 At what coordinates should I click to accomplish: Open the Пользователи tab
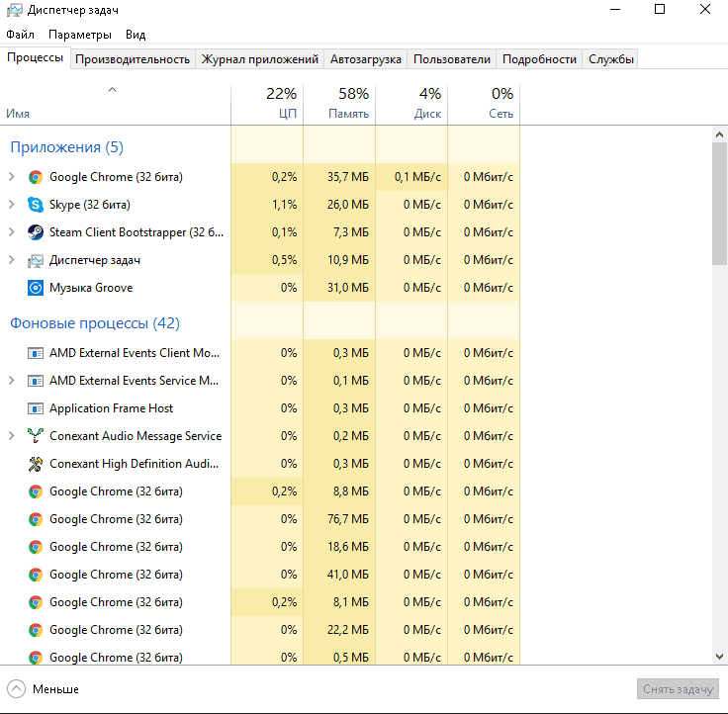click(x=452, y=59)
